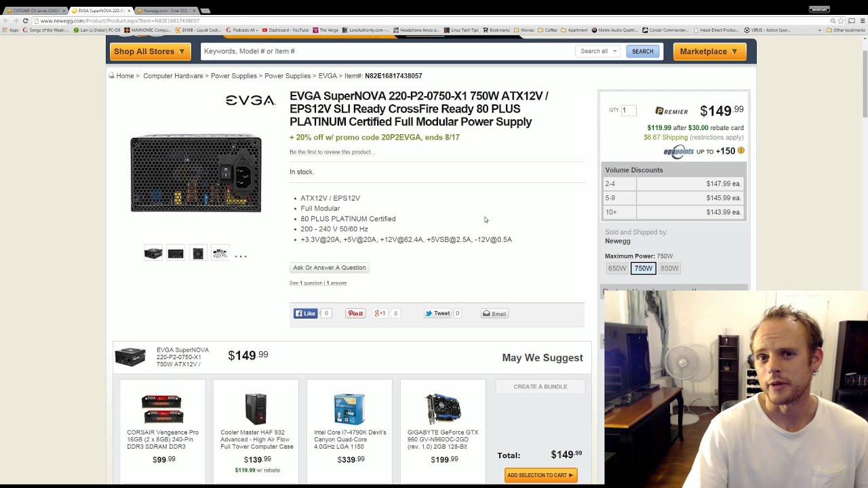
Task: Open the Shop All Stores dropdown
Action: tap(149, 52)
